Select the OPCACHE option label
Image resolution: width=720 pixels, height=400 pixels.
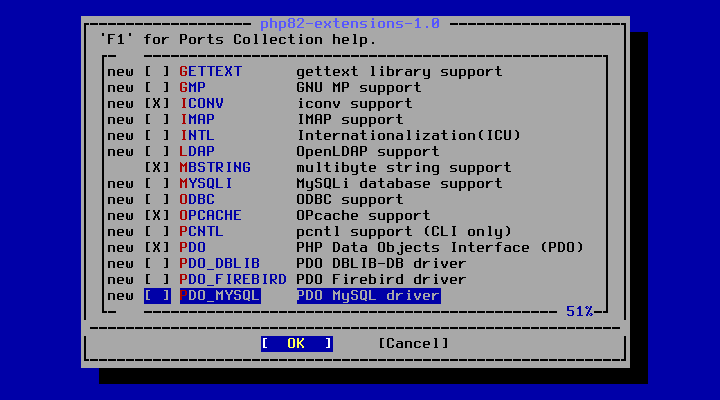coord(210,216)
